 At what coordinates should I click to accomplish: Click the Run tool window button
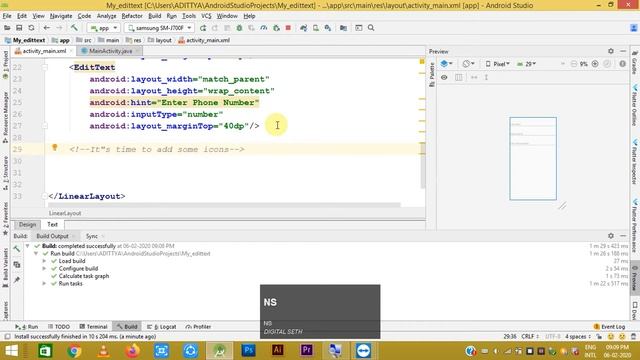click(27, 327)
